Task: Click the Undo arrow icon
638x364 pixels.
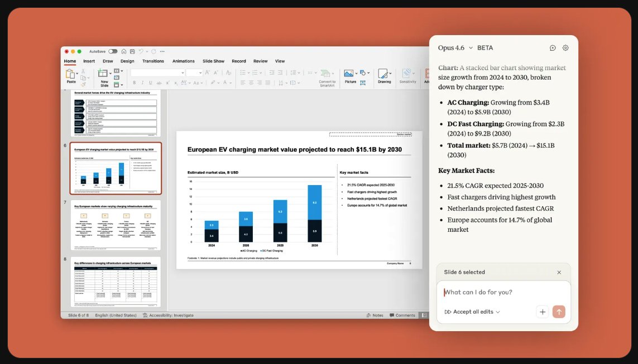Action: [x=141, y=52]
